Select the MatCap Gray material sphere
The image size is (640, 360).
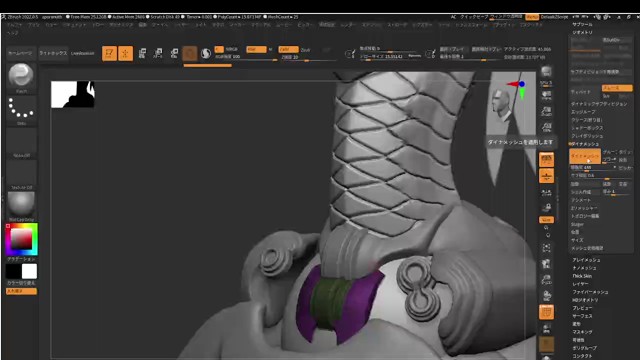click(21, 204)
